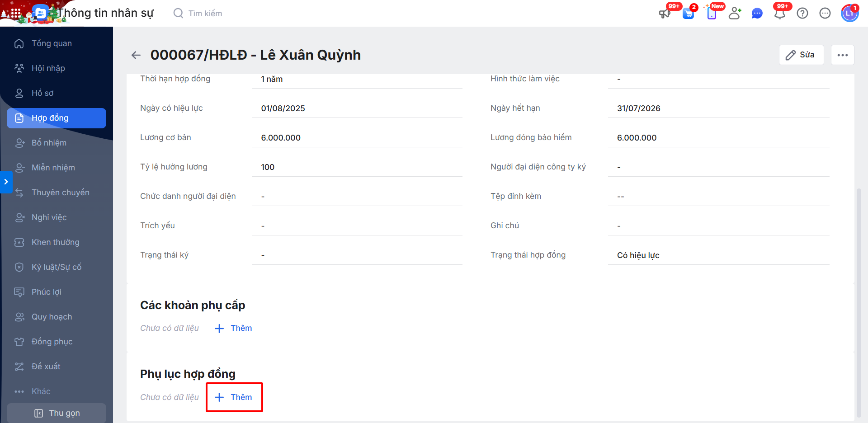This screenshot has height=423, width=868.
Task: Expand the blue side panel chevron
Action: point(6,182)
